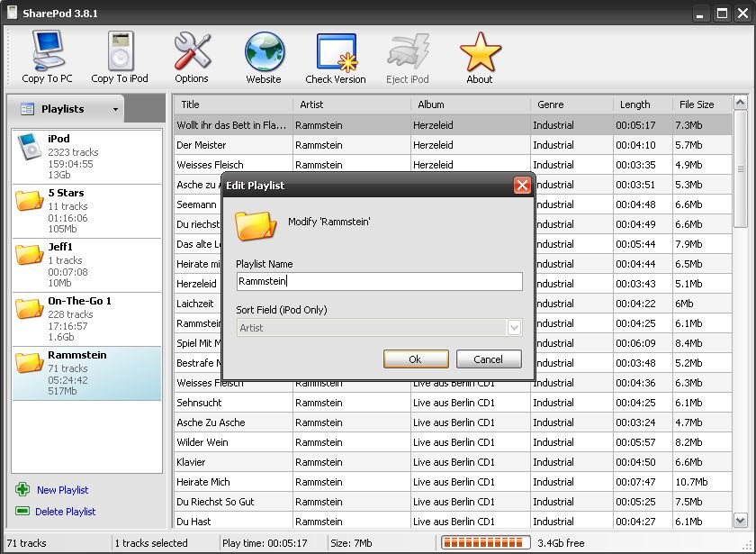Select the track 'Wilder Wein'

click(x=453, y=442)
